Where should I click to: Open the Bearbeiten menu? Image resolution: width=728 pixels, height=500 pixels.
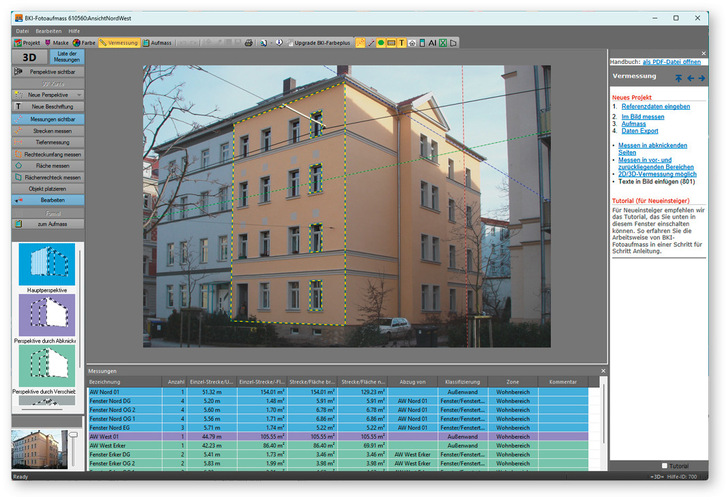tap(48, 31)
